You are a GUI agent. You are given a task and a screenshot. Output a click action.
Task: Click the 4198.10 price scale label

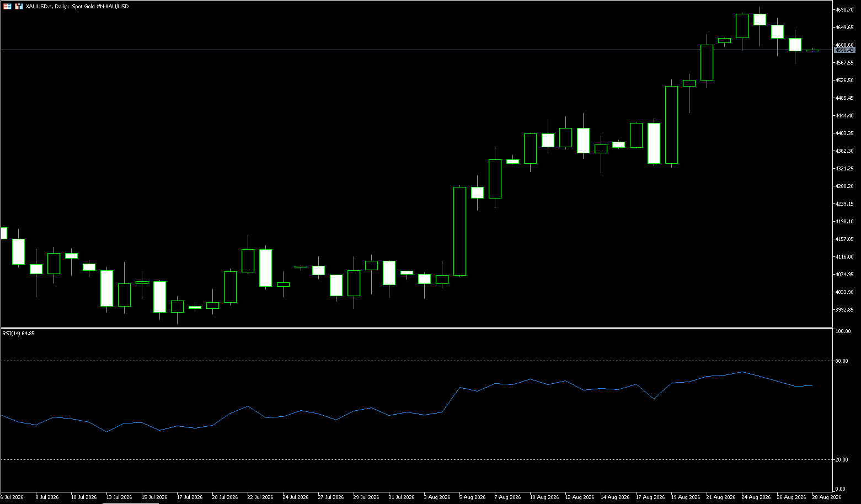(844, 222)
